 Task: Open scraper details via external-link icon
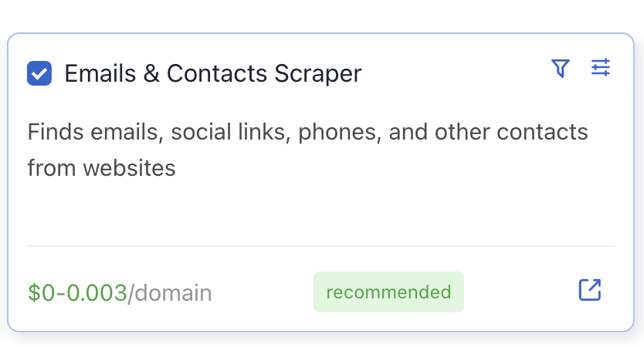pos(590,290)
